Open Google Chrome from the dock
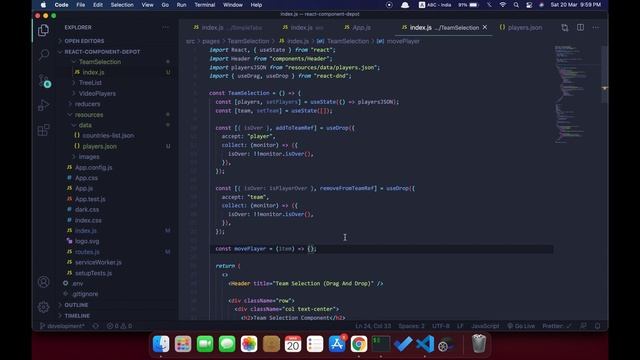The height and width of the screenshot is (360, 640). pos(359,344)
